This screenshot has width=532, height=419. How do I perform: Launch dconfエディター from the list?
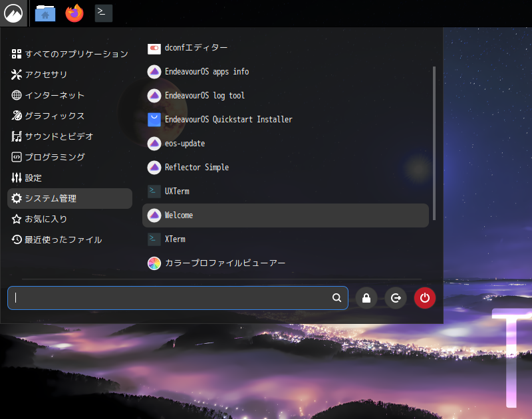click(286, 48)
